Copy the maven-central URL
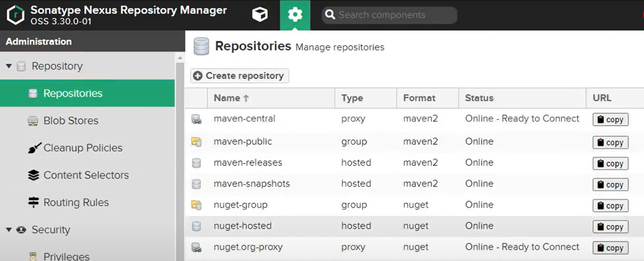The image size is (644, 261). [611, 119]
